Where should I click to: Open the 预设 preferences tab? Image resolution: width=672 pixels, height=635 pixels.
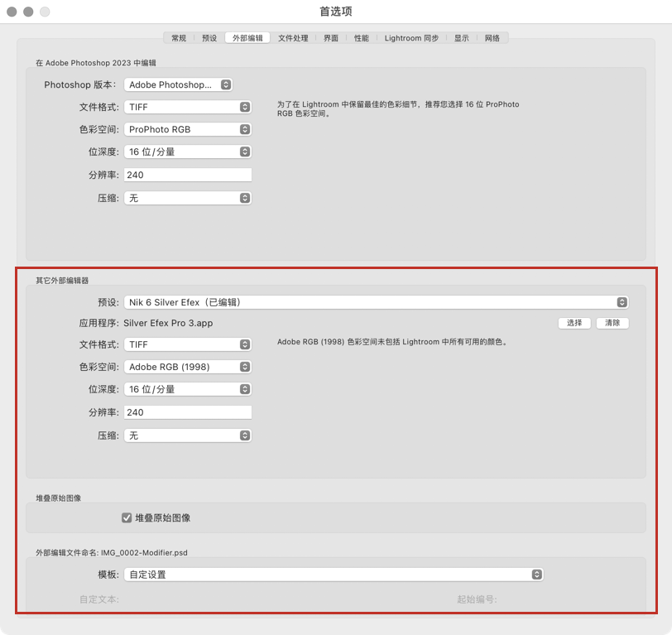pos(209,38)
